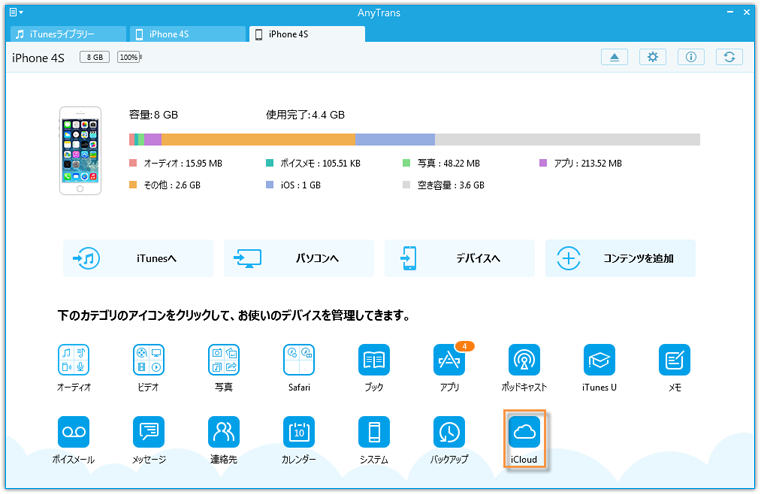Click the orange その他 storage bar segment
Image resolution: width=760 pixels, height=494 pixels.
(258, 140)
